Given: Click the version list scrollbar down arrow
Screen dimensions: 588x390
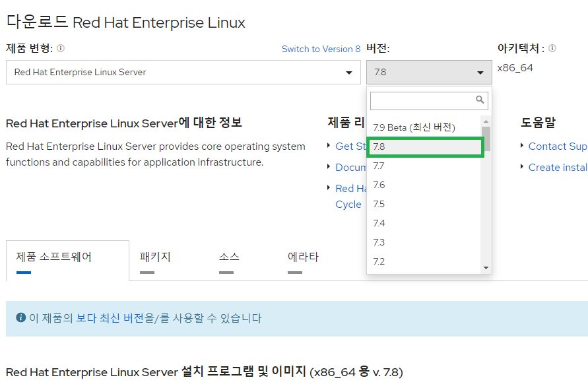Looking at the screenshot, I should 486,268.
